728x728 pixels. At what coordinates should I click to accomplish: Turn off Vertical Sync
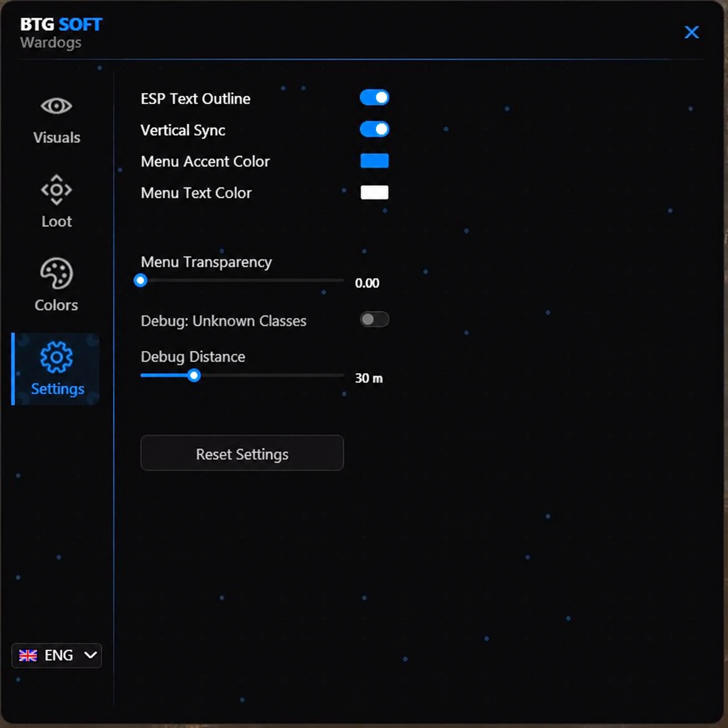374,129
